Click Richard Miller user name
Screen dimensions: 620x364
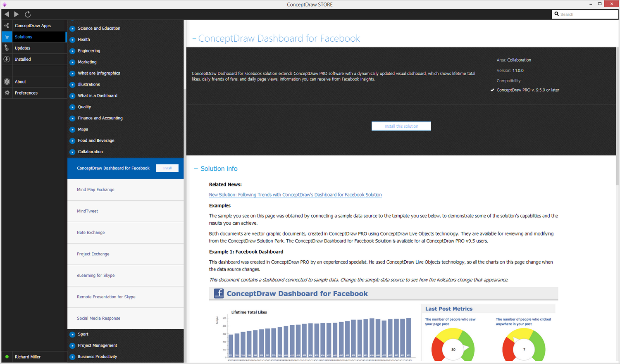pyautogui.click(x=28, y=357)
